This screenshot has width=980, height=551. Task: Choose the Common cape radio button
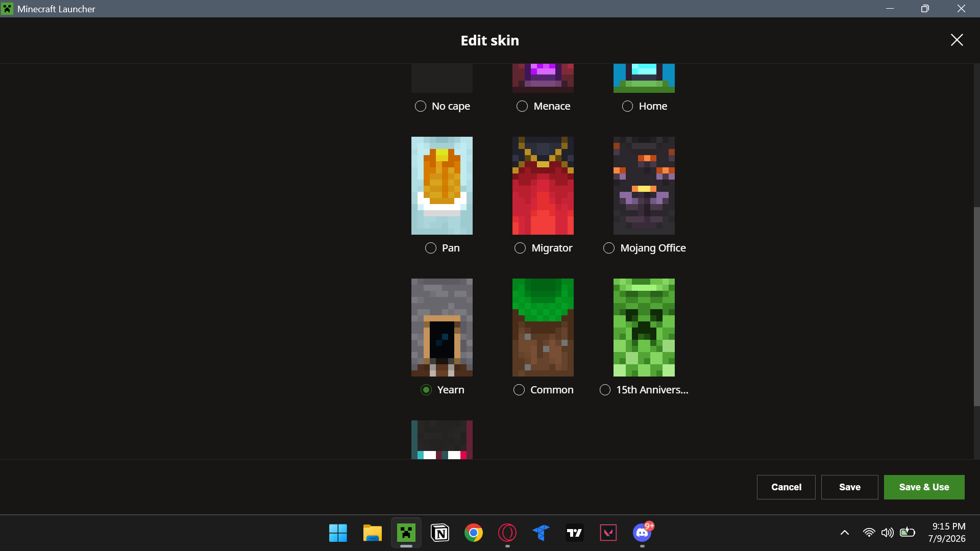coord(519,390)
